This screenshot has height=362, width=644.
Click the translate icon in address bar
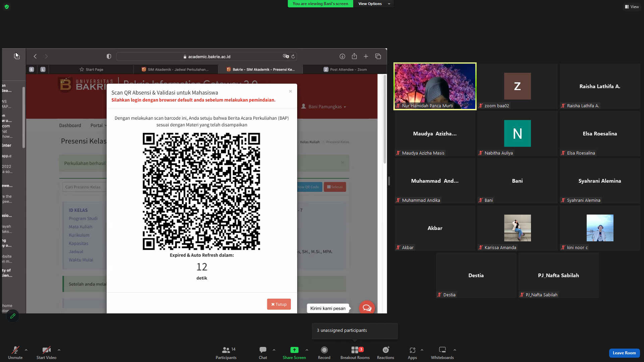[x=286, y=56]
